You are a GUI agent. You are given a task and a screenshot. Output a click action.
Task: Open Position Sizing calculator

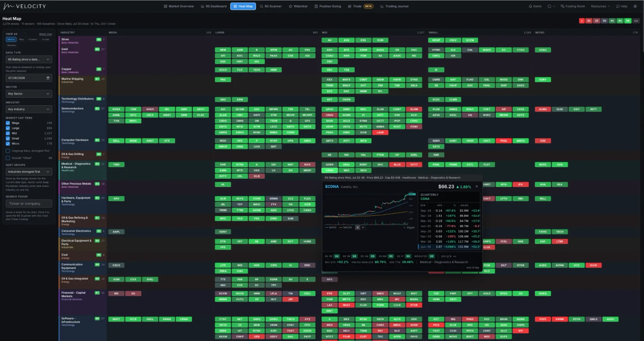(x=328, y=6)
